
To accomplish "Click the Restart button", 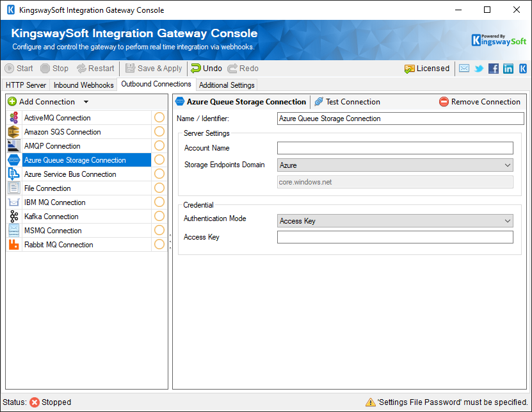I will (x=95, y=69).
